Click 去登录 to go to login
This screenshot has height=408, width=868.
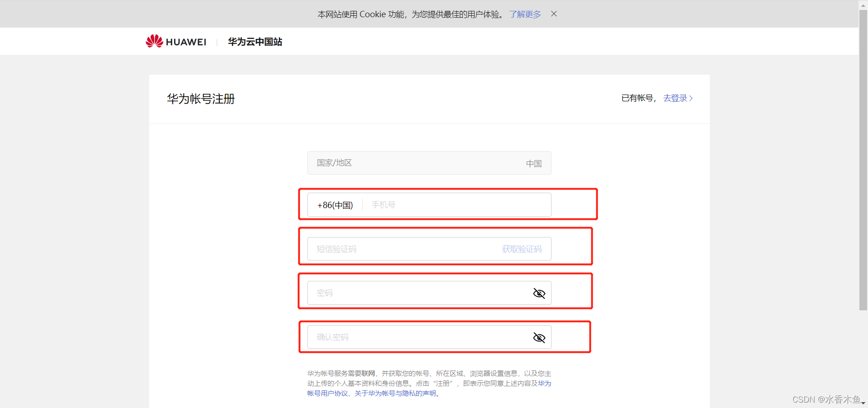[x=675, y=98]
